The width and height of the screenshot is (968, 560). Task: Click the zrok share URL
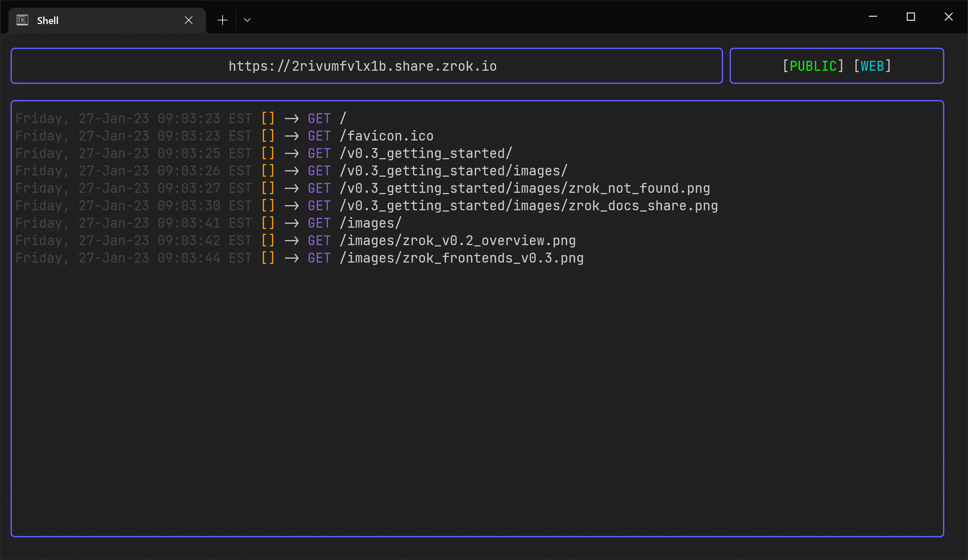coord(363,66)
